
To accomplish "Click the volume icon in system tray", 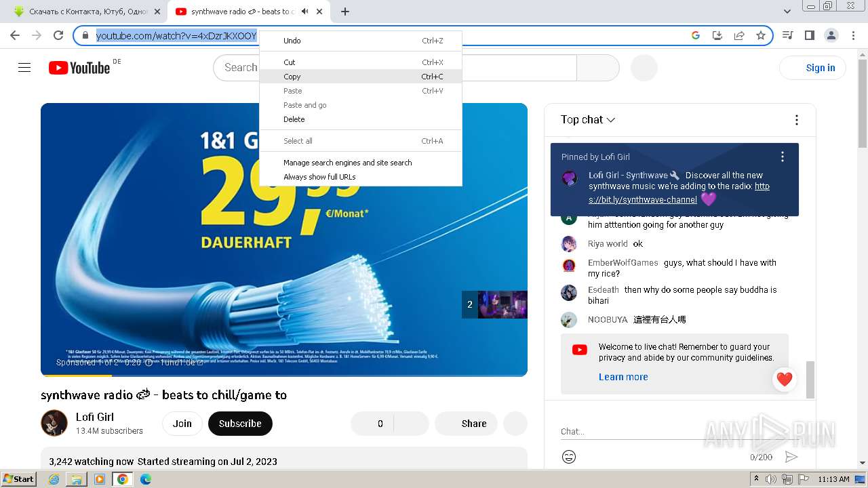I will tap(771, 479).
